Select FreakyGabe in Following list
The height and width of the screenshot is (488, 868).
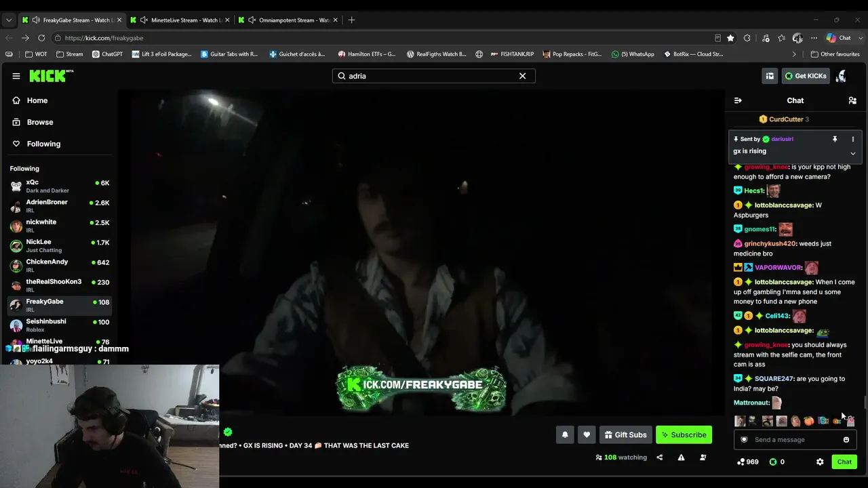click(60, 305)
